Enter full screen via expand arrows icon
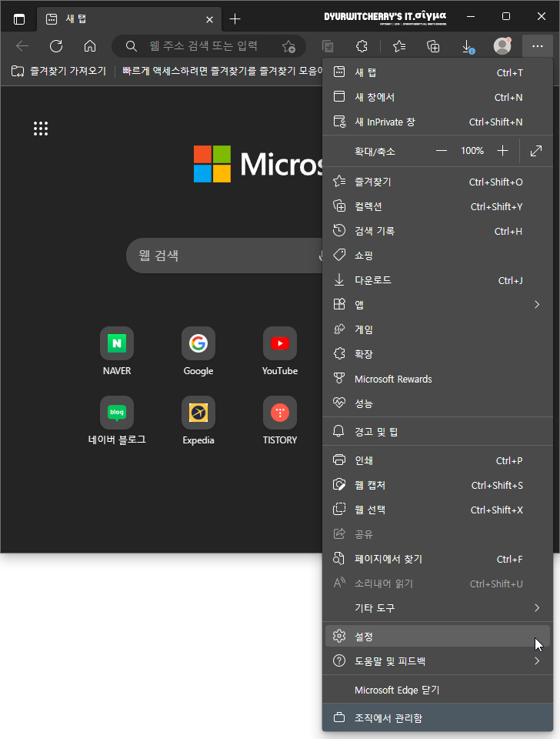Screen dimensions: 560x739 (x=536, y=151)
